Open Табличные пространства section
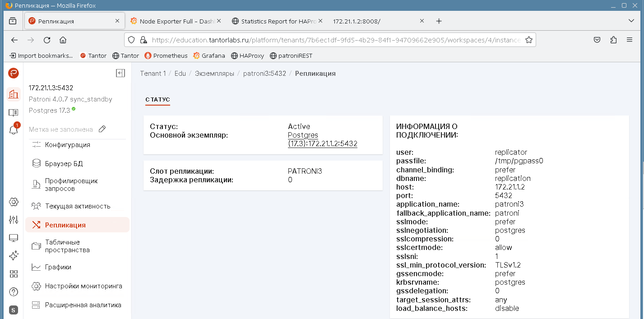Screen dimensions: 644x319 (x=67, y=246)
